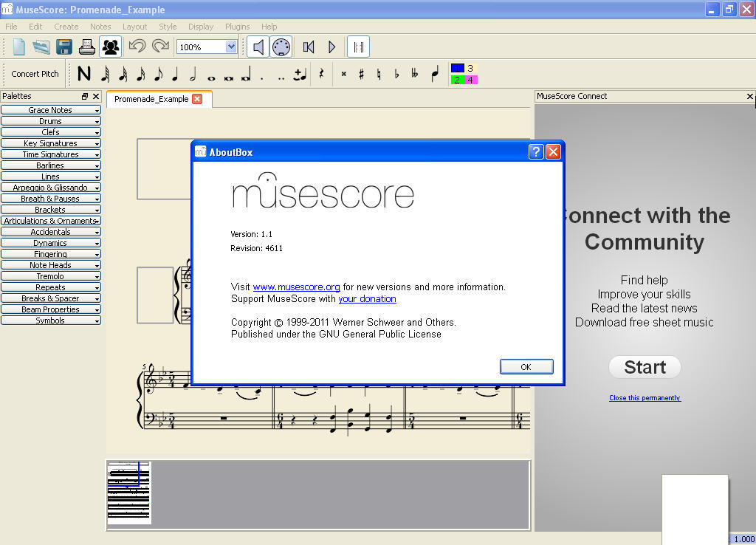
Task: Expand the Dynamics palette
Action: pyautogui.click(x=51, y=242)
